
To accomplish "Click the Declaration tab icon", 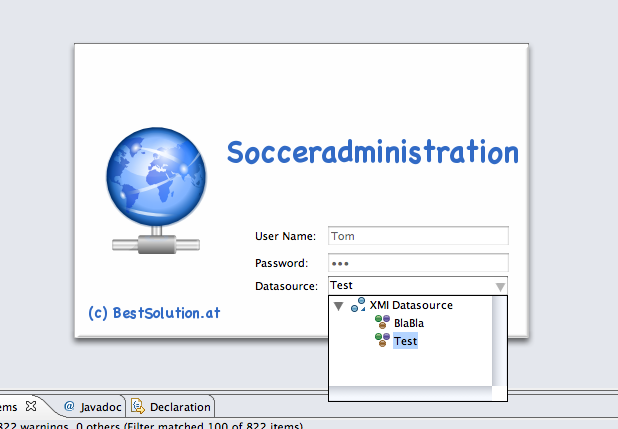I will click(x=138, y=406).
